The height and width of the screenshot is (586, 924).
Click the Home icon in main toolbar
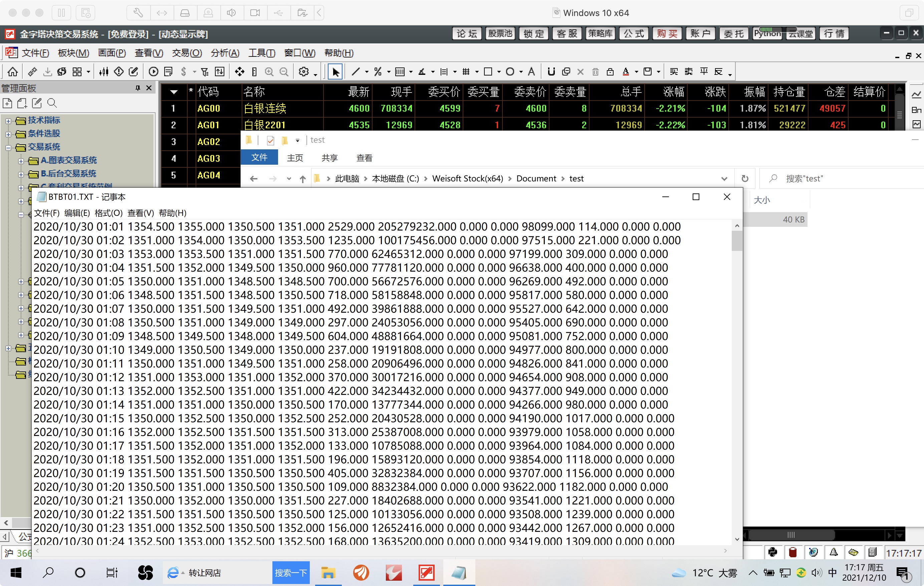(12, 71)
